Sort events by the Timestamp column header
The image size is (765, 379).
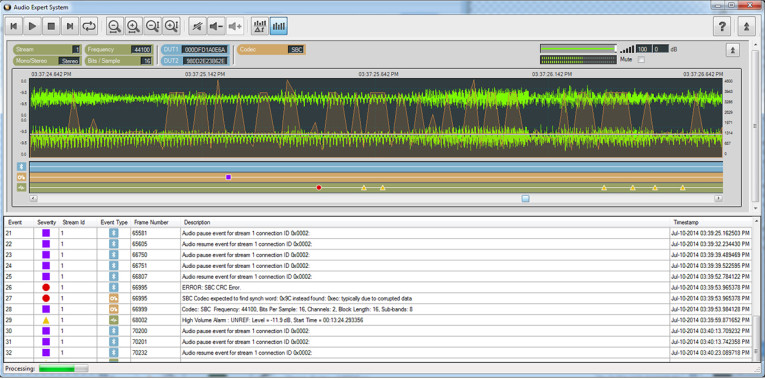tap(686, 222)
